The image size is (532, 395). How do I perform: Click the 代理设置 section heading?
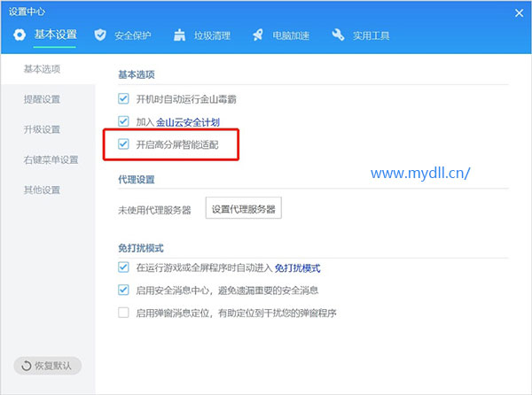(x=137, y=180)
